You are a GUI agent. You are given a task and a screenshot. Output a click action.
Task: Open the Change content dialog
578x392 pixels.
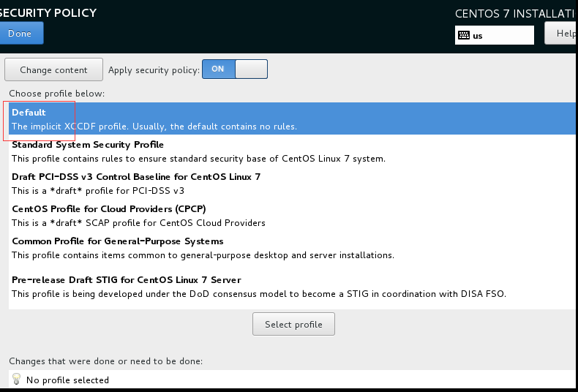(x=53, y=70)
